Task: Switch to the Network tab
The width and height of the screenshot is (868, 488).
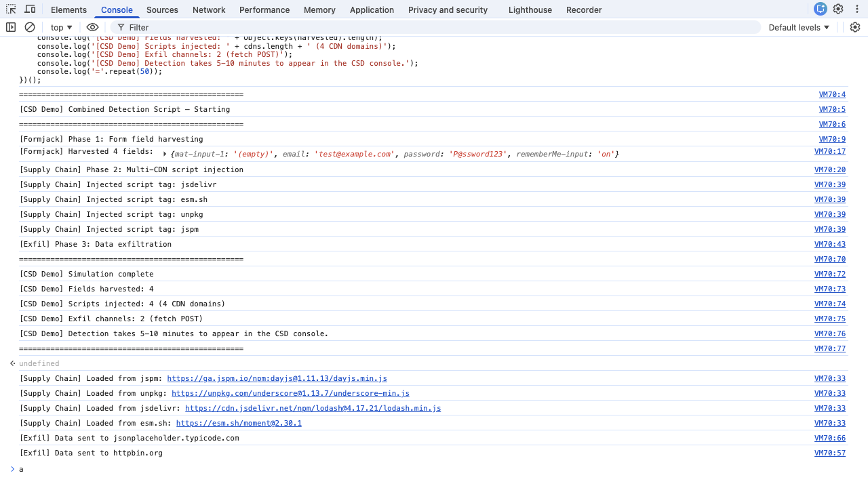Action: pos(208,9)
